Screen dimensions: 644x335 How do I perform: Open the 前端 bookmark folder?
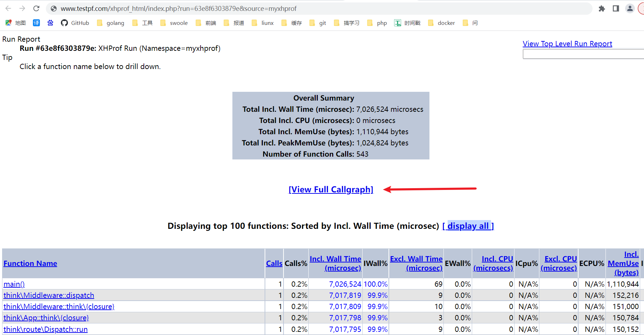(206, 23)
